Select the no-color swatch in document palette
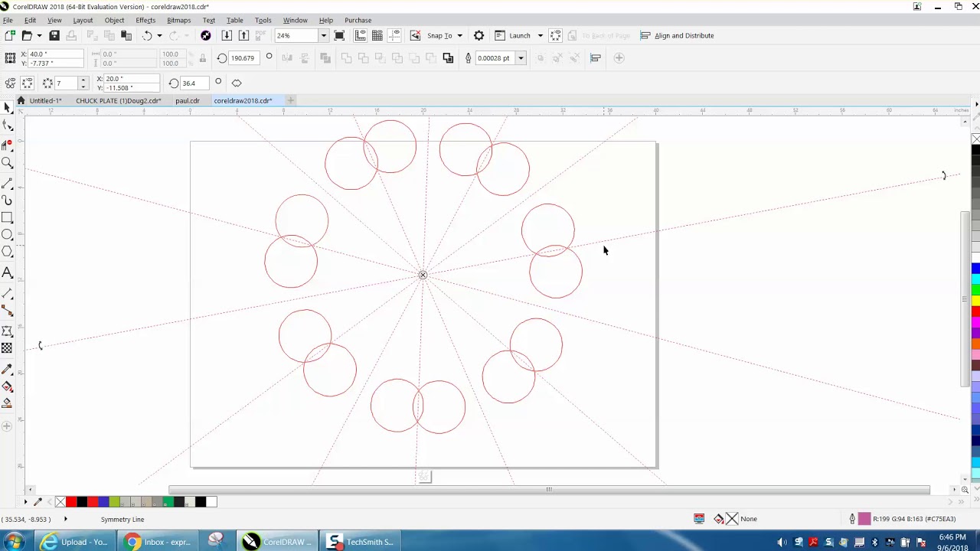This screenshot has height=551, width=980. (60, 502)
